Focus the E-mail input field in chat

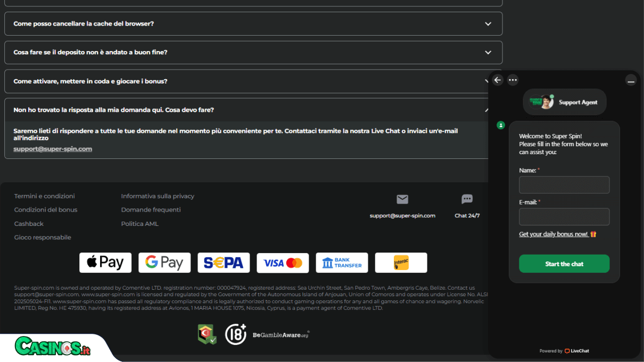[x=564, y=217]
